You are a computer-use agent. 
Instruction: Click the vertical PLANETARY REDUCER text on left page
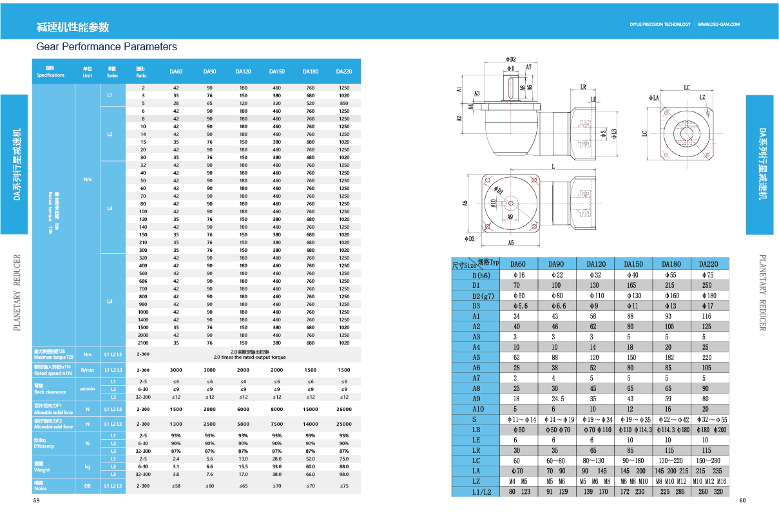click(x=17, y=293)
